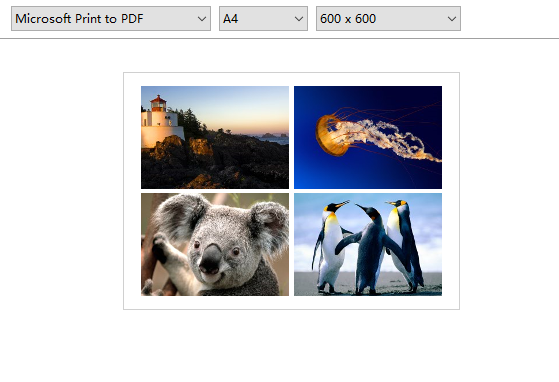Open the A4 paper size dropdown

[263, 19]
